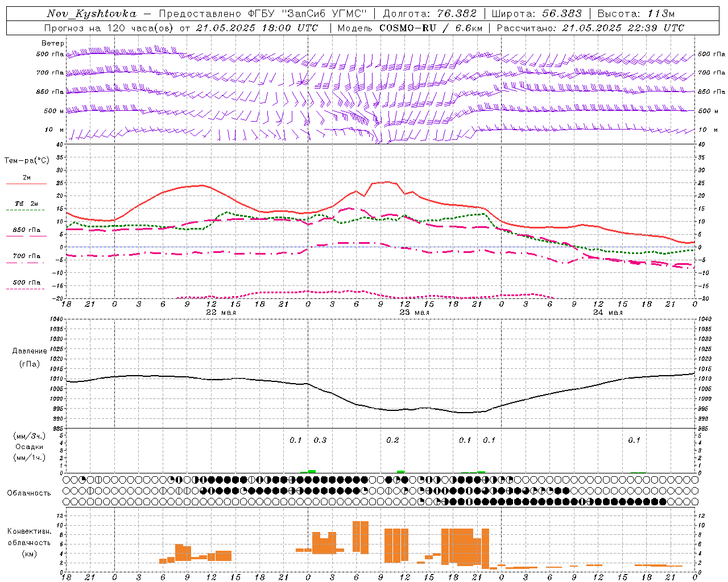Click pink dotted line sample under legend 500 гПа
The height and width of the screenshot is (582, 728).
(x=26, y=289)
